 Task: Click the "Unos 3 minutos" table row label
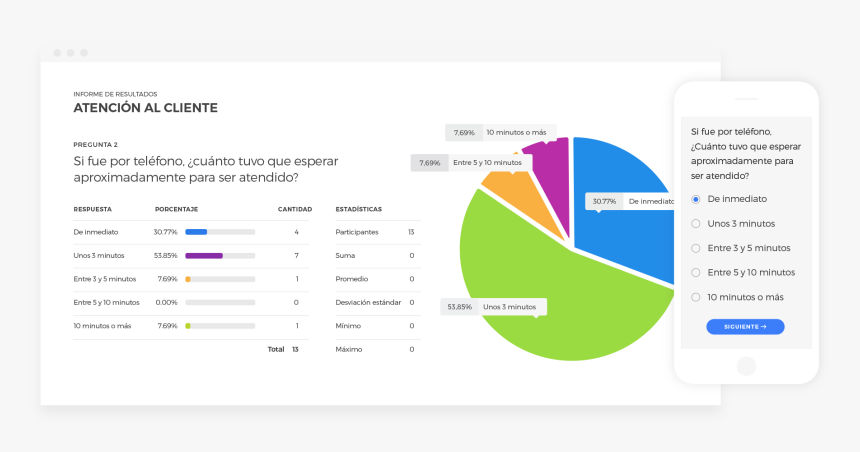coord(99,256)
